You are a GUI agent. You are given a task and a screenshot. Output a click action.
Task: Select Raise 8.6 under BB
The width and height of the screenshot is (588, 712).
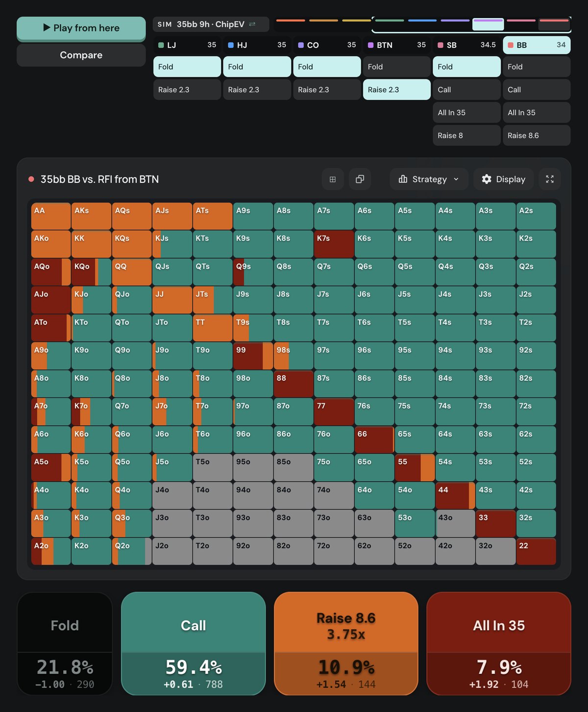click(537, 136)
